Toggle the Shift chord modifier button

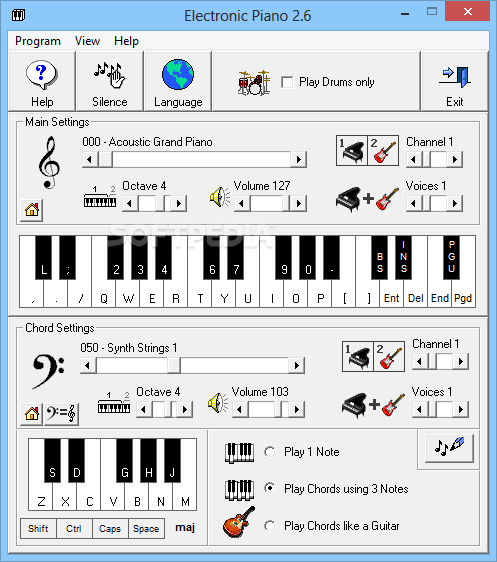38,528
